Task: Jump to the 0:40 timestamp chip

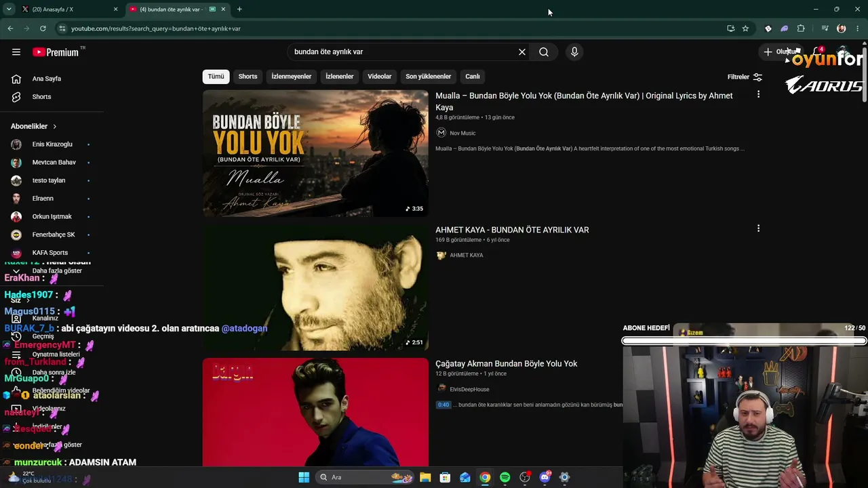Action: click(x=443, y=405)
